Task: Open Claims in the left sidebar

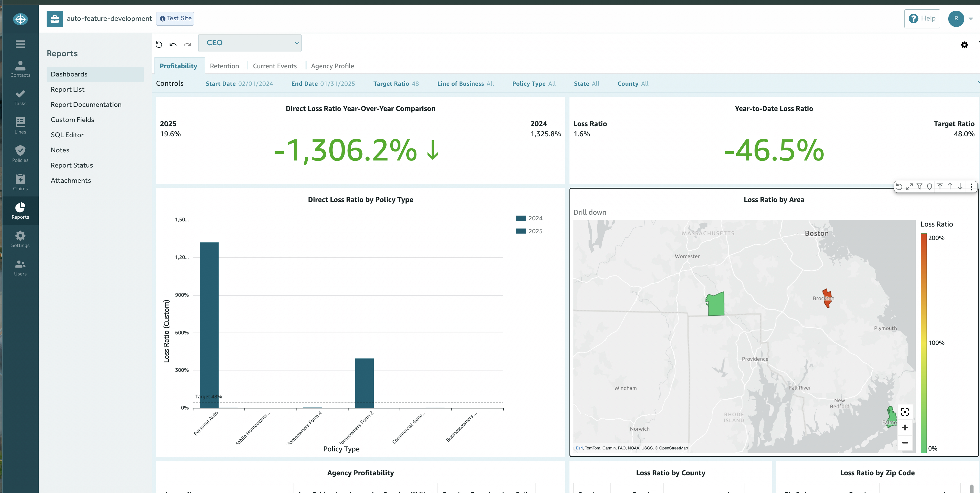Action: [x=20, y=182]
